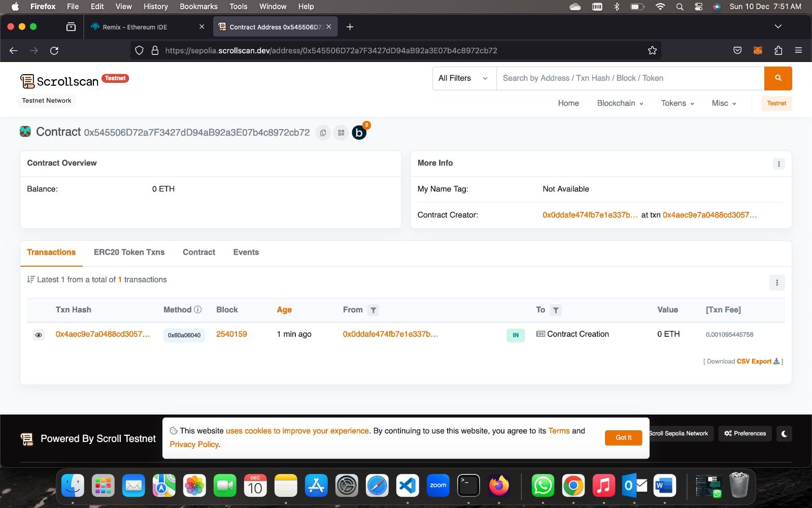
Task: Open the Blockscan chat 'b' icon
Action: [359, 133]
